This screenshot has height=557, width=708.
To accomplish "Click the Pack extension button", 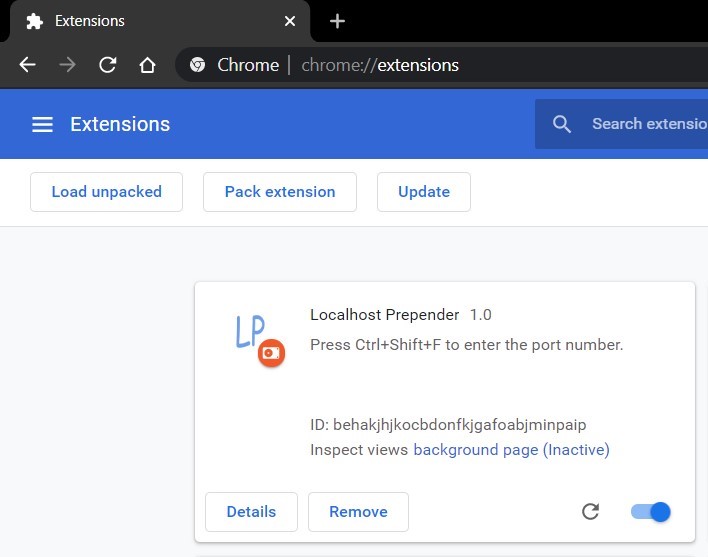I will click(x=280, y=192).
